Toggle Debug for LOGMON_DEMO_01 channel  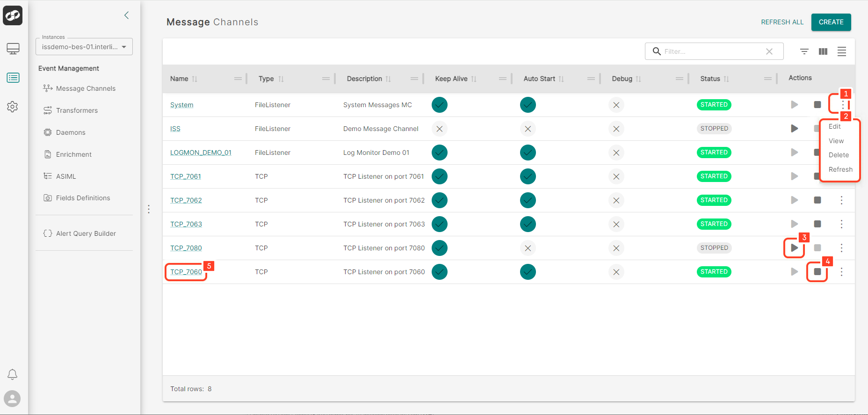point(616,153)
